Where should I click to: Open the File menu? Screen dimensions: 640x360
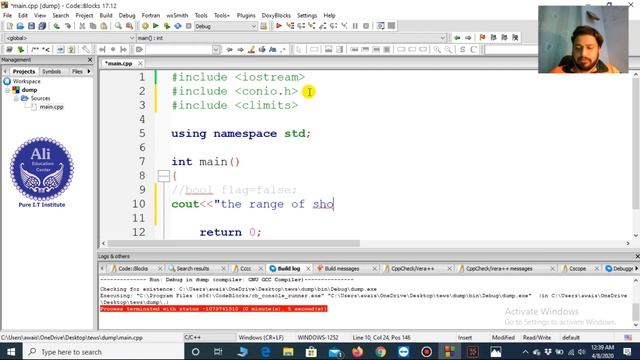(x=7, y=16)
